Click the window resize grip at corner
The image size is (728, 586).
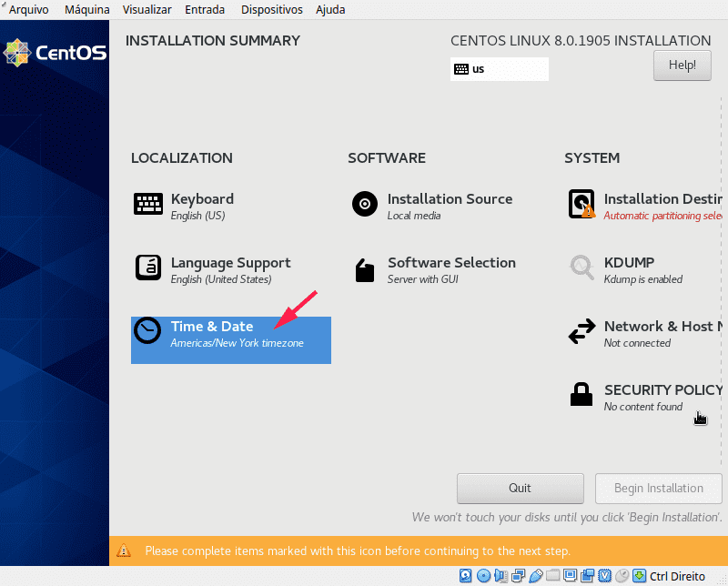coord(722,580)
